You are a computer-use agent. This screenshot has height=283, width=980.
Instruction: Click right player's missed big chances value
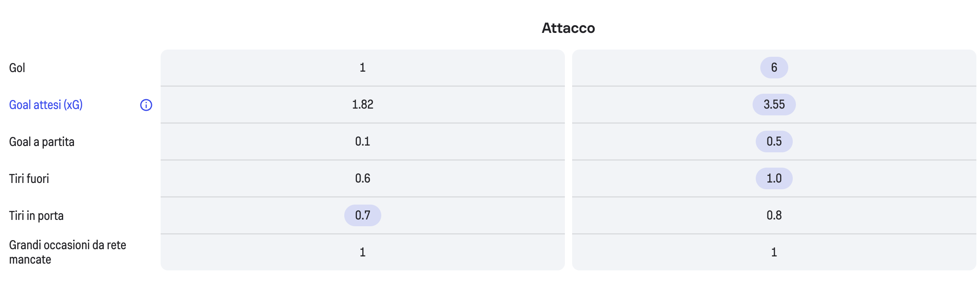click(x=774, y=252)
